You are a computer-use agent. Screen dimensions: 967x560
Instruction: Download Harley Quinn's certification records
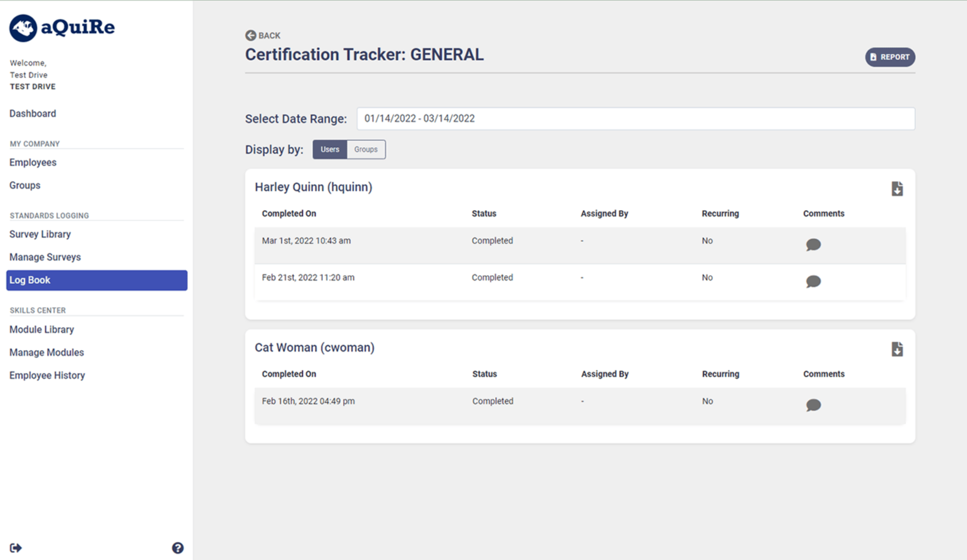pos(897,189)
